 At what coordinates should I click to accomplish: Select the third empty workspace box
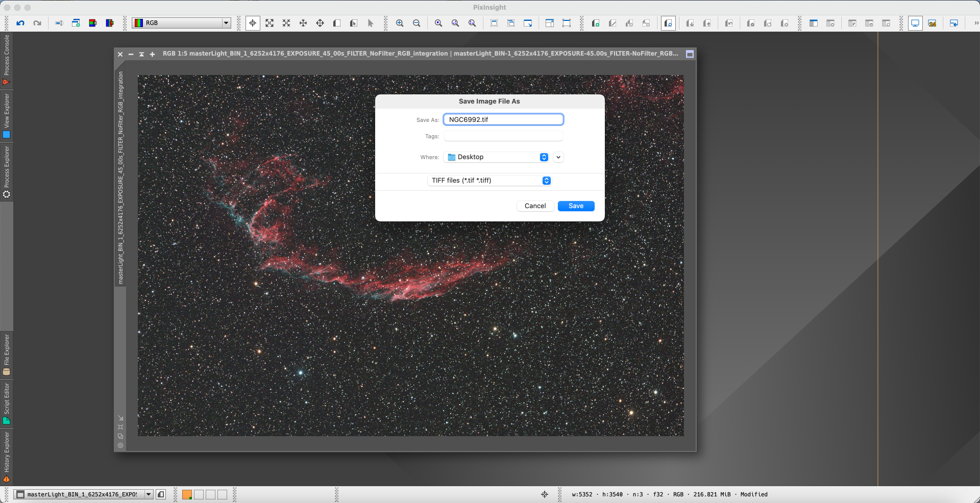click(x=211, y=494)
